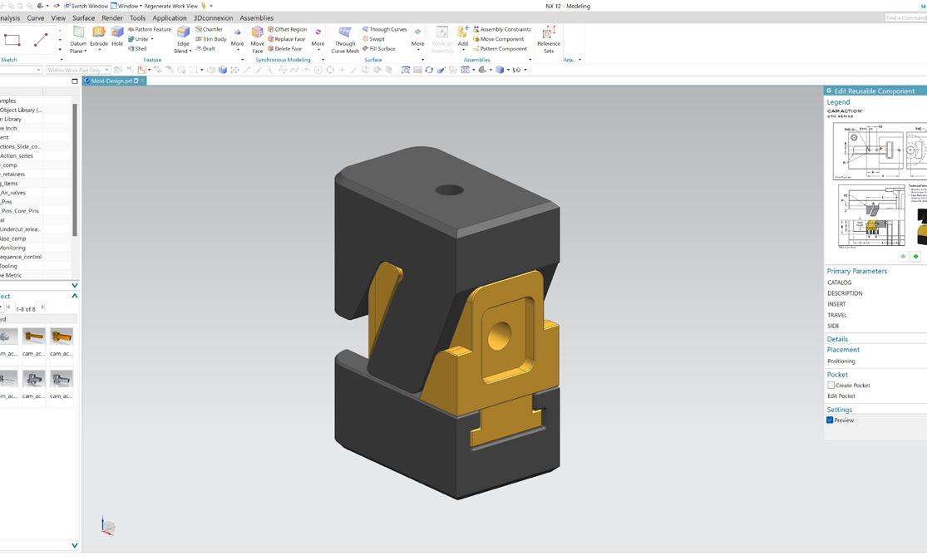Click the reuse library tree scrollbar
This screenshot has width=927, height=560.
75,169
